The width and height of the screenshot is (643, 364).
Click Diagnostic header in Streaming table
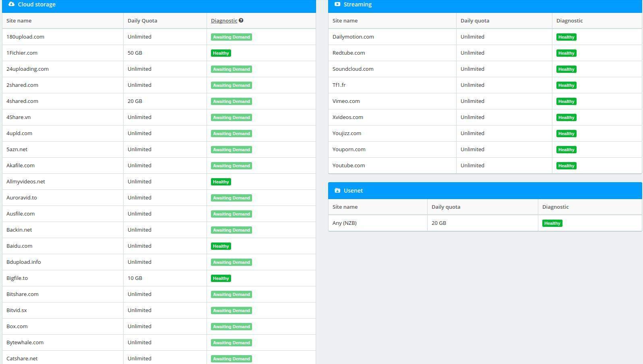point(569,21)
